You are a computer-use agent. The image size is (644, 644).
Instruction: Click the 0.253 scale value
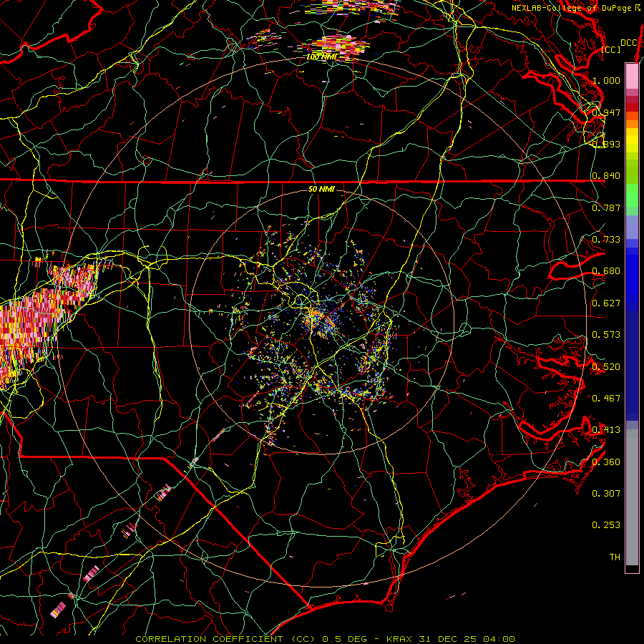tap(606, 525)
